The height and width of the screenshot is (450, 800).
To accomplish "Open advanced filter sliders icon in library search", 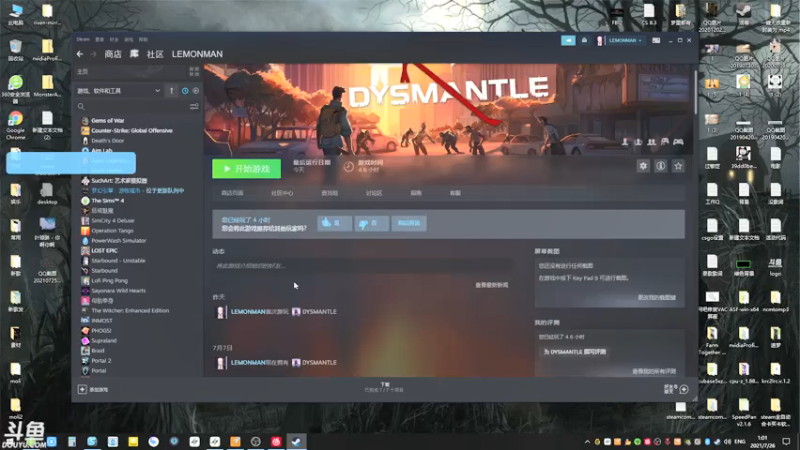I will click(194, 107).
